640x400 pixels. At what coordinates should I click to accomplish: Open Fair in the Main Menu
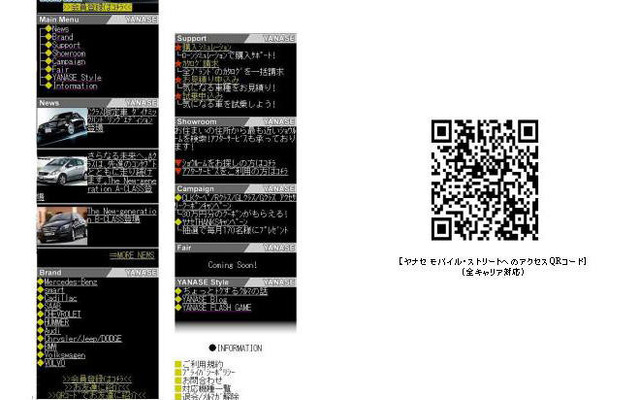[60, 70]
